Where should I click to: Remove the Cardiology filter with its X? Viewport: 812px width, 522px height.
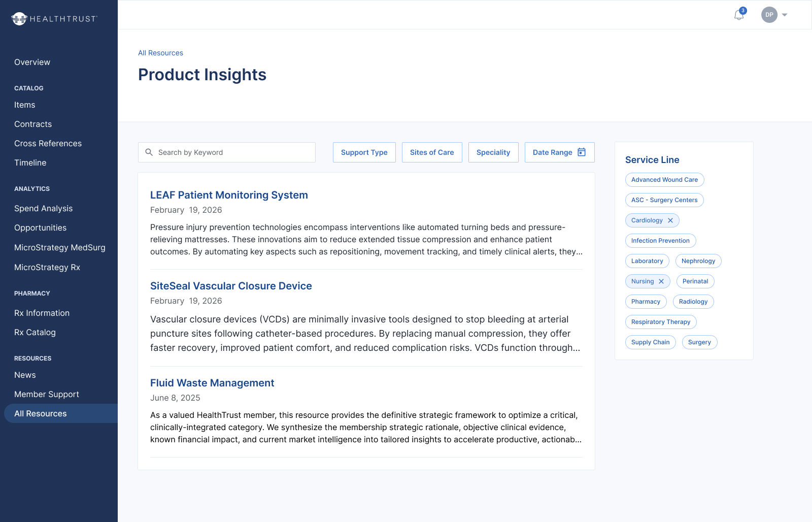pos(671,220)
